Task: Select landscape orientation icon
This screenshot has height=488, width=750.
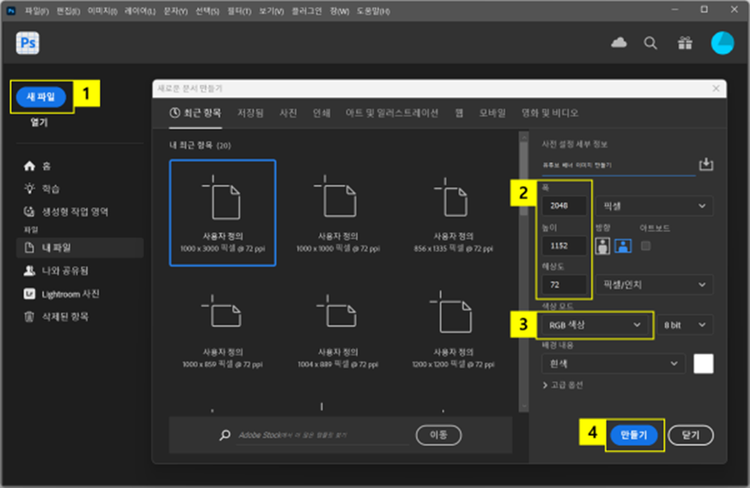Action: (623, 246)
